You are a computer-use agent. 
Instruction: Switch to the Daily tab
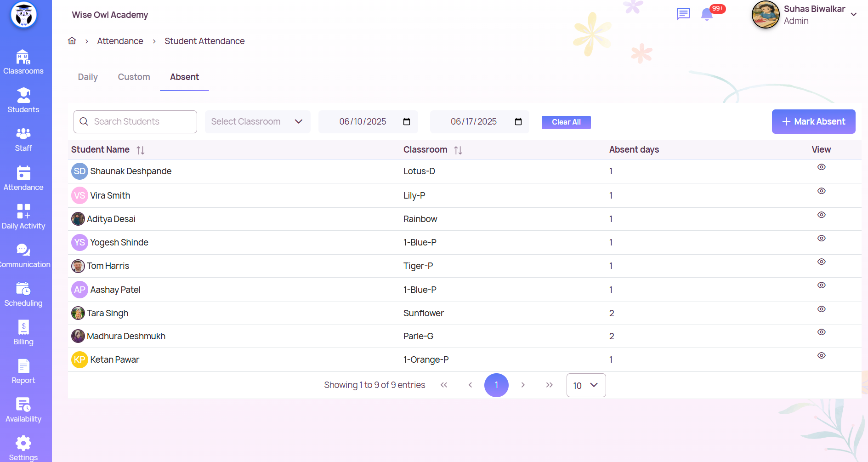[x=88, y=77]
